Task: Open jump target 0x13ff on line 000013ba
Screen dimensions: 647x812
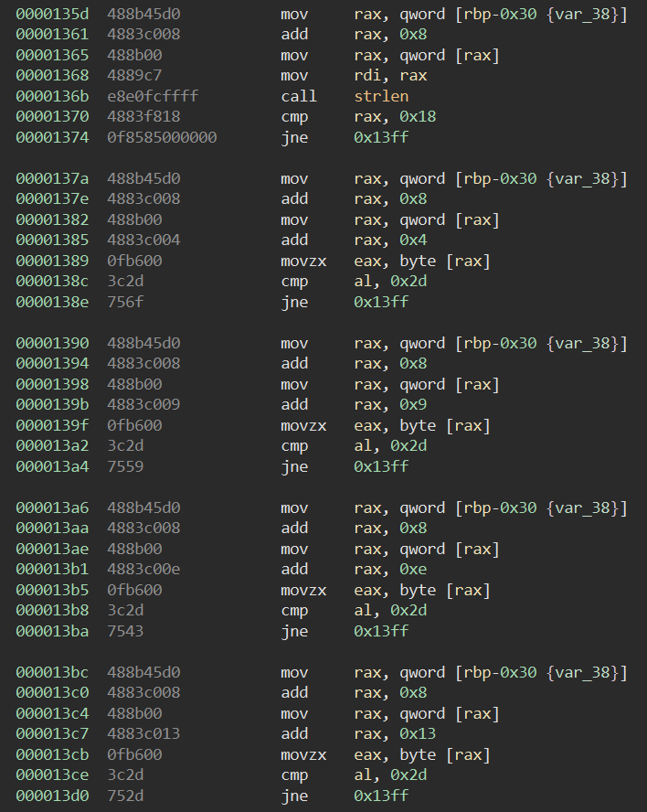Action: click(x=381, y=632)
